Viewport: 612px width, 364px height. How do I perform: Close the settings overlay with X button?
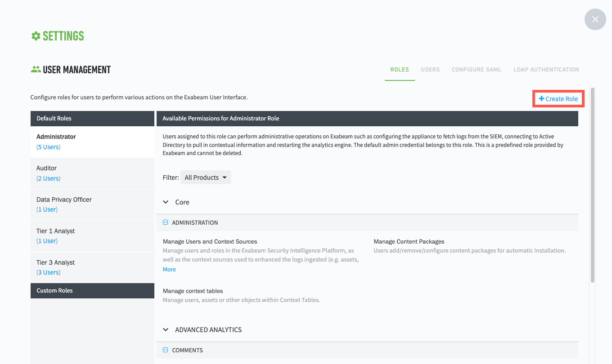pyautogui.click(x=595, y=19)
